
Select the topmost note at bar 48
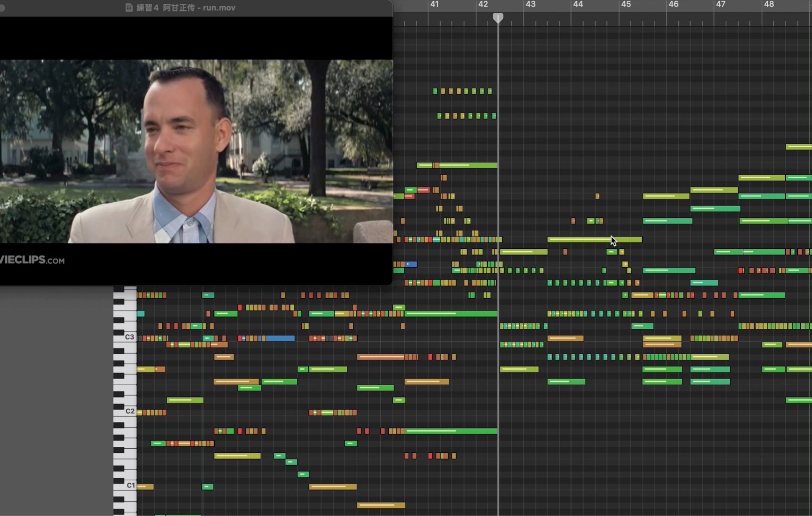pos(799,147)
